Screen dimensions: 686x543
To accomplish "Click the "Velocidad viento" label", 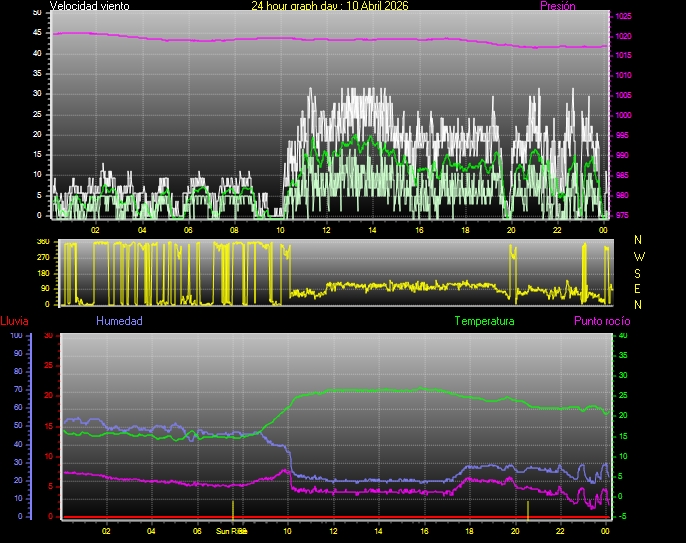I will click(x=89, y=6).
